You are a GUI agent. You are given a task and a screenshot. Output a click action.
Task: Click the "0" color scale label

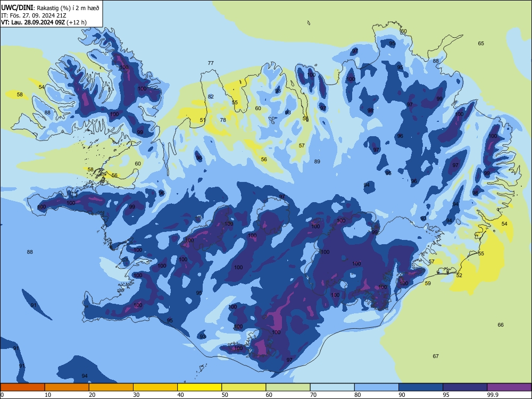point(2,395)
